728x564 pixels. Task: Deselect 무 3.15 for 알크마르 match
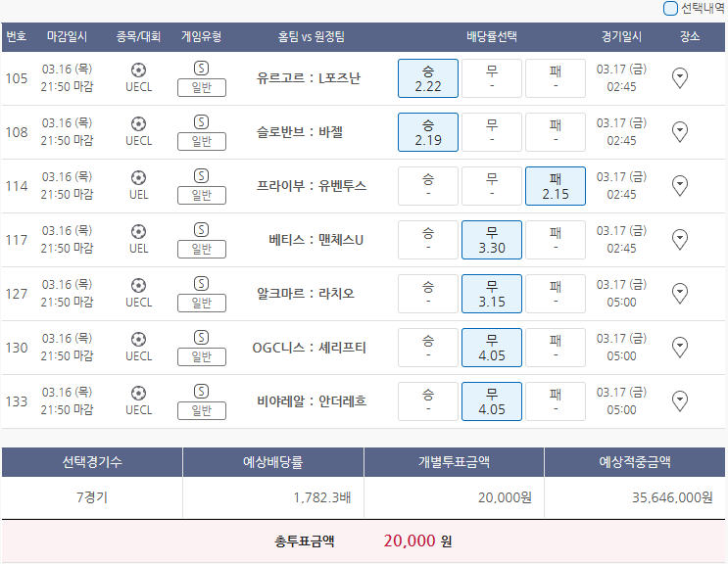point(492,294)
